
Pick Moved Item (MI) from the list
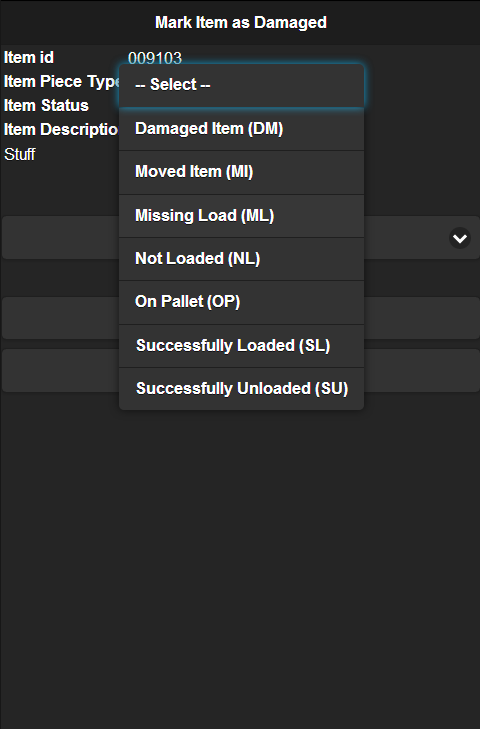tap(241, 172)
